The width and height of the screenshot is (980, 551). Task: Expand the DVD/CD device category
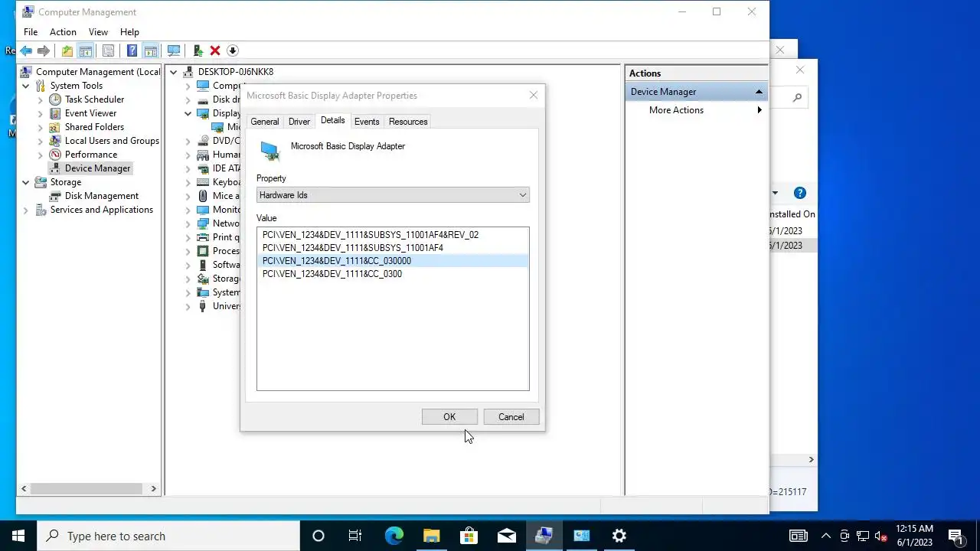point(188,141)
